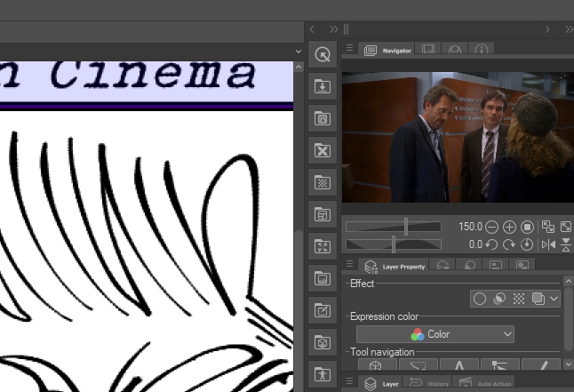Viewport: 574px width, 392px height.
Task: Toggle the Border effect circle icon
Action: point(480,299)
